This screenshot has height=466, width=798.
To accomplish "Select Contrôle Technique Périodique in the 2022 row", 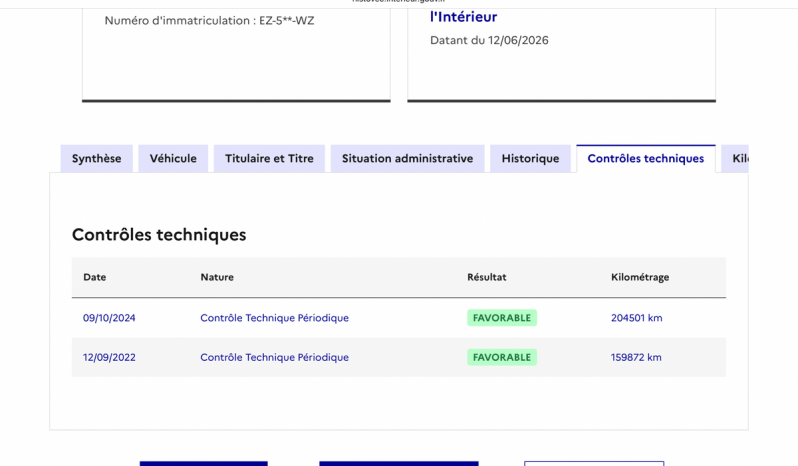I will [274, 357].
